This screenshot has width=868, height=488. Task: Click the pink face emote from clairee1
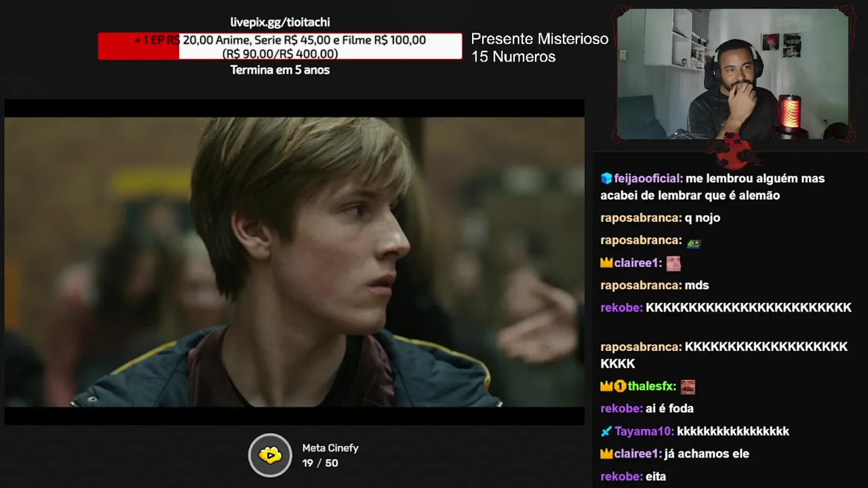click(x=673, y=263)
